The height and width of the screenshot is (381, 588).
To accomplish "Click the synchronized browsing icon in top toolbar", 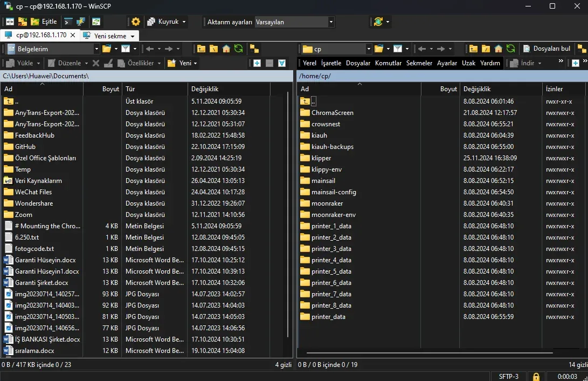I will click(x=96, y=22).
